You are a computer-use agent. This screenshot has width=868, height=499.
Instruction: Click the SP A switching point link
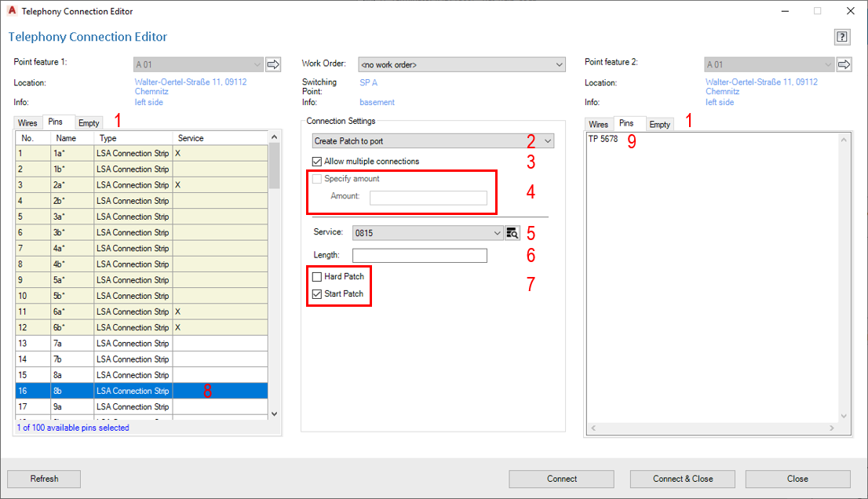point(369,82)
